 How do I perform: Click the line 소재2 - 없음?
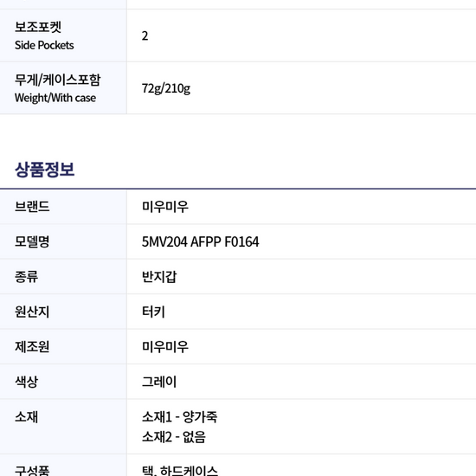coord(174,437)
